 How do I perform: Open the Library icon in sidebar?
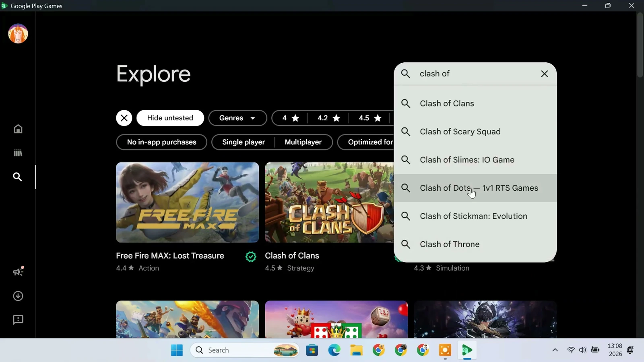(18, 153)
